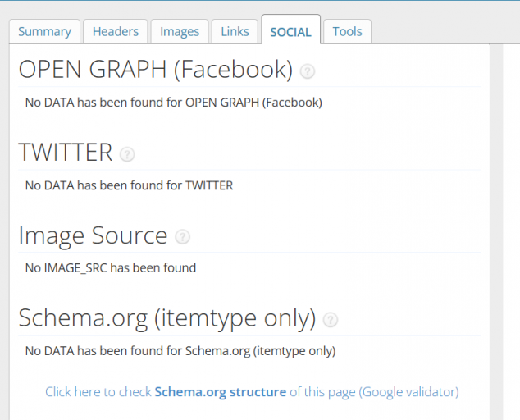
Task: Select the TWITTER section heading
Action: pyautogui.click(x=66, y=152)
